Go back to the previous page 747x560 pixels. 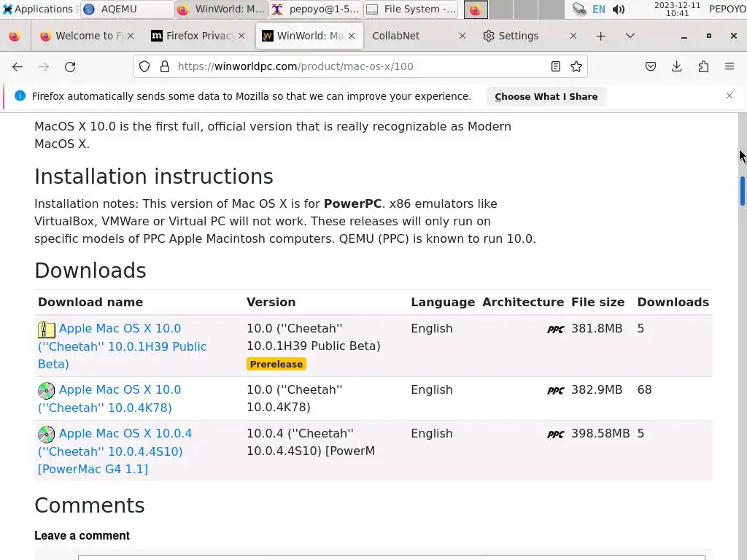(x=18, y=66)
